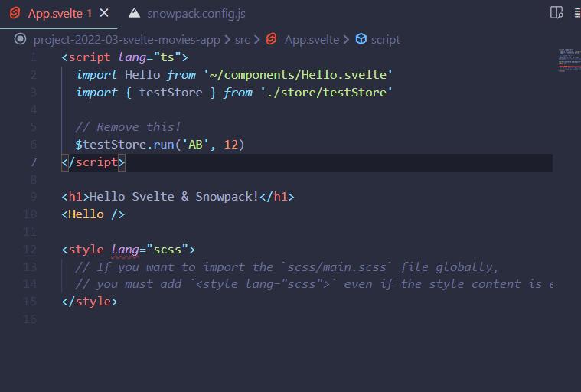Click comment about importing scss/main.scss globally
The image size is (581, 392).
(286, 267)
